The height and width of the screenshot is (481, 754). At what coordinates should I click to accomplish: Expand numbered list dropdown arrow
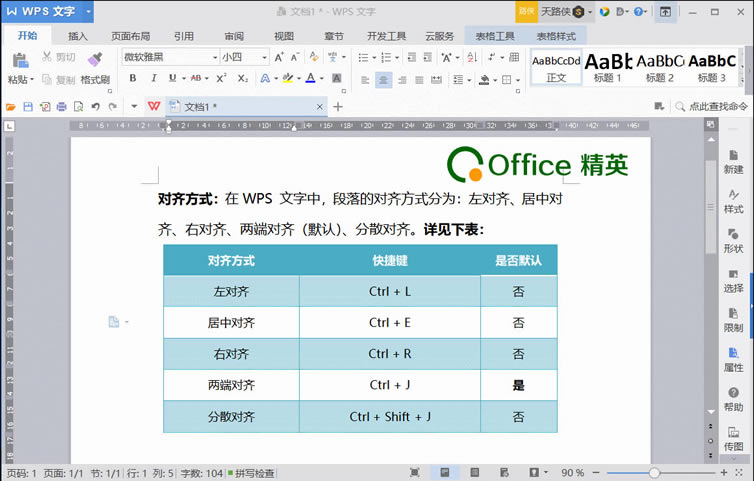(397, 58)
